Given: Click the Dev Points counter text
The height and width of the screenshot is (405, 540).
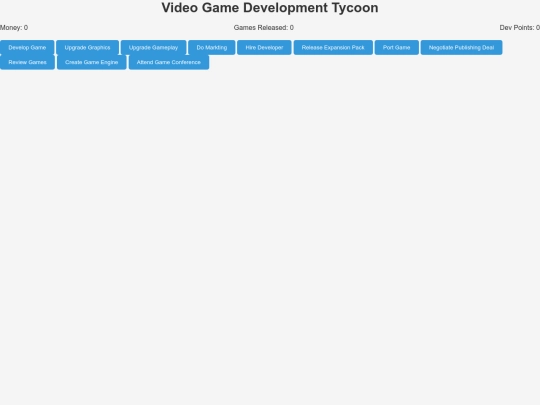Looking at the screenshot, I should click(520, 28).
